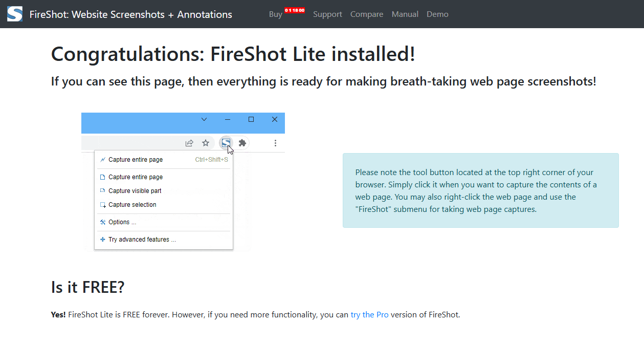The height and width of the screenshot is (344, 644).
Task: Click the blue info box about the tool button
Action: coord(481,190)
